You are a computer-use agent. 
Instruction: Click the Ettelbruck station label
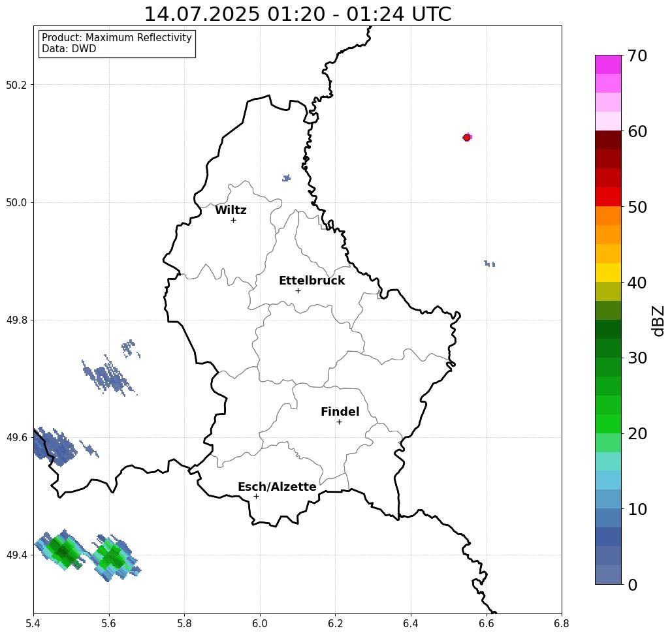point(312,281)
